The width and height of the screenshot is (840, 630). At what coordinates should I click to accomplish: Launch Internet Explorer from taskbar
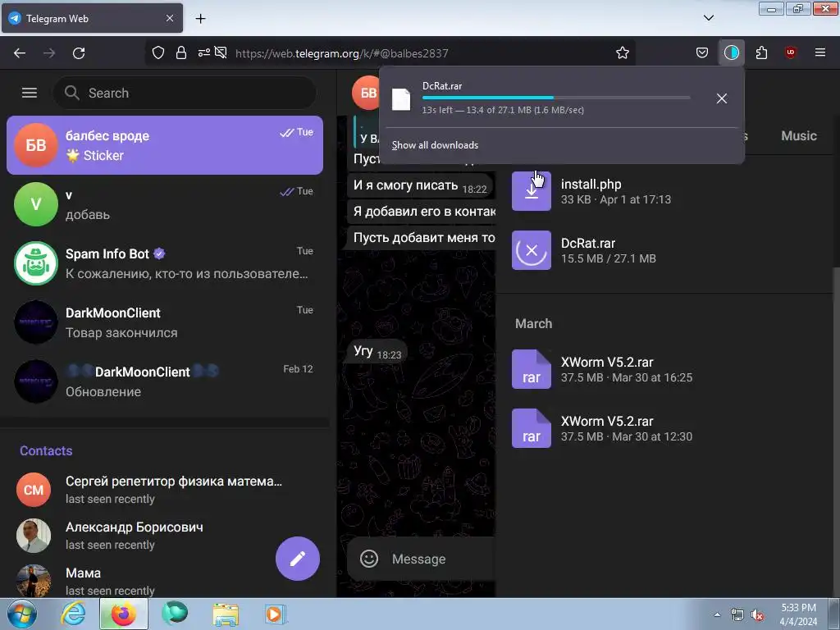(x=73, y=614)
